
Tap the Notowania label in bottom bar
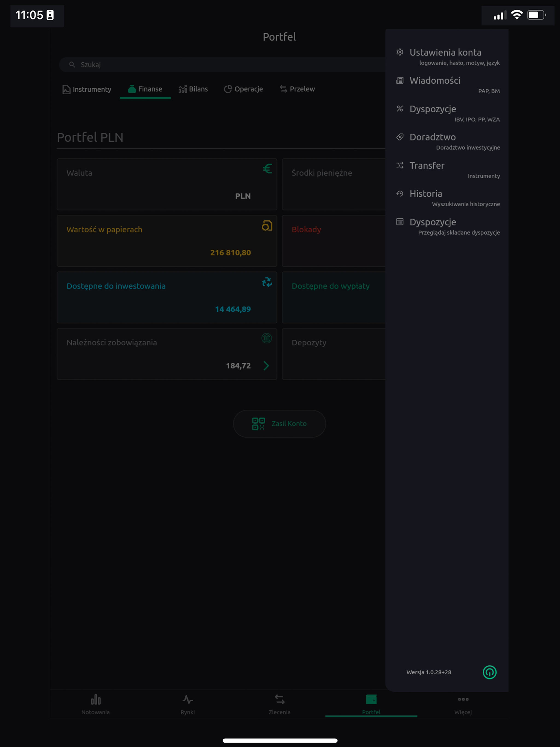point(96,712)
